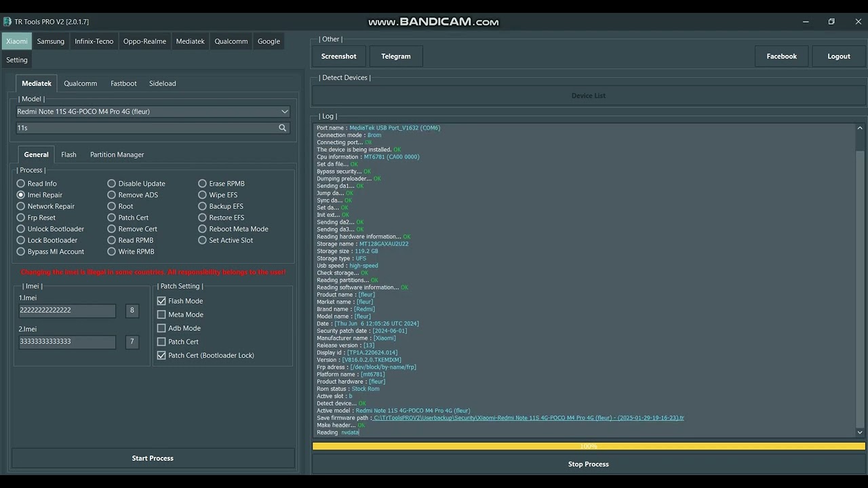Open the Oppo-Realme tab
Screen dimensions: 868x488
click(x=144, y=41)
